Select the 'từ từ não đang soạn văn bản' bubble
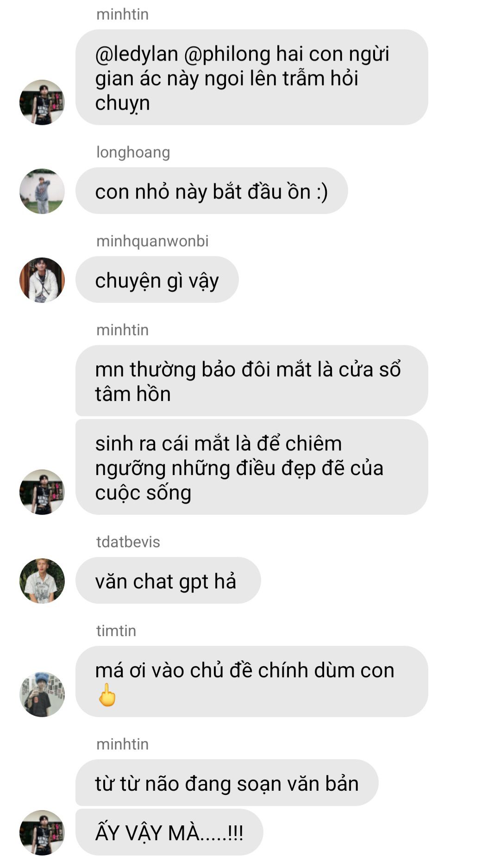The width and height of the screenshot is (500, 868). click(227, 783)
